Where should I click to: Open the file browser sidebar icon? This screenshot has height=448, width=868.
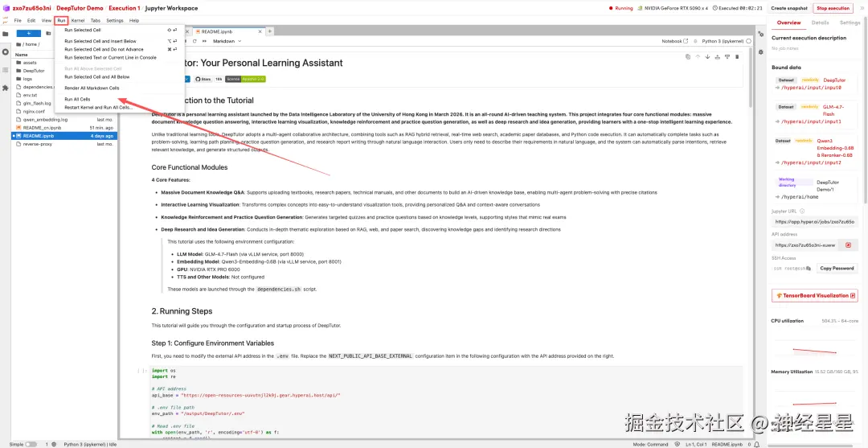(6, 33)
